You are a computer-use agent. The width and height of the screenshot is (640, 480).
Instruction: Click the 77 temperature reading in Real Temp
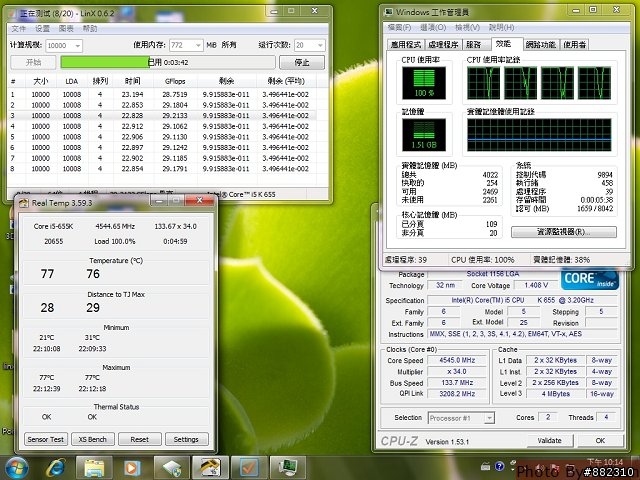click(47, 274)
